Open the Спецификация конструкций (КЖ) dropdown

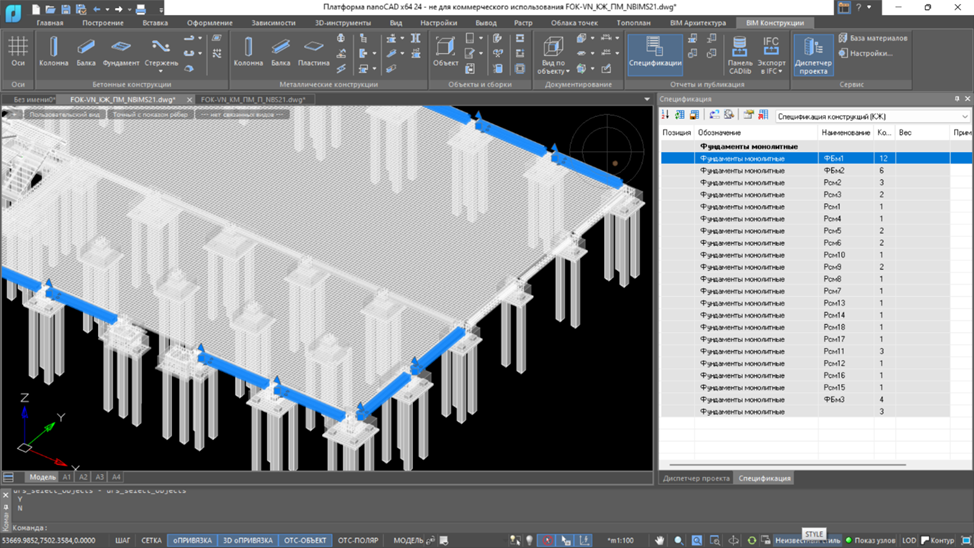point(872,116)
